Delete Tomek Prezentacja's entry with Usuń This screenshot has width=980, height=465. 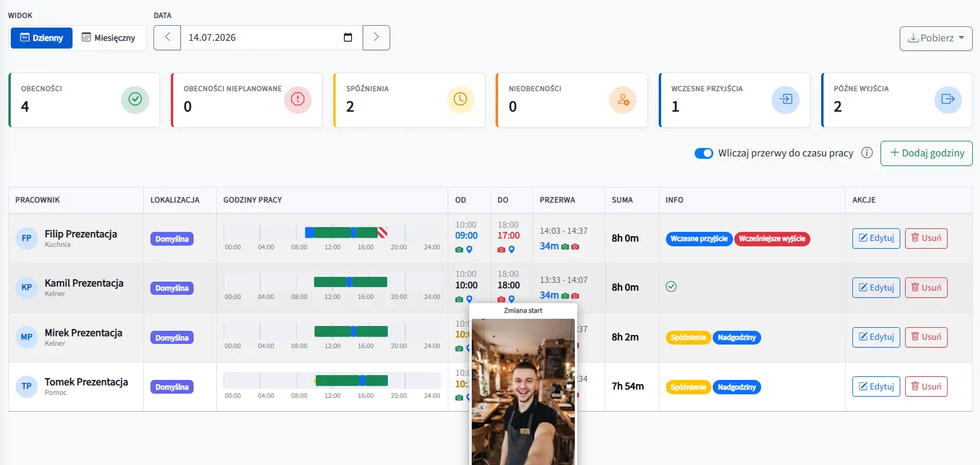pos(926,387)
